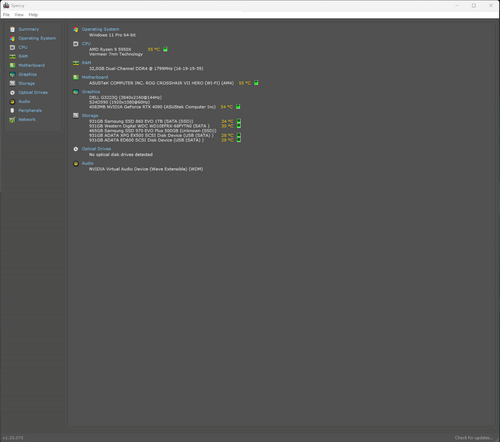500x442 pixels.
Task: Click the Graphics monitor icon in the sidebar
Action: click(x=12, y=74)
